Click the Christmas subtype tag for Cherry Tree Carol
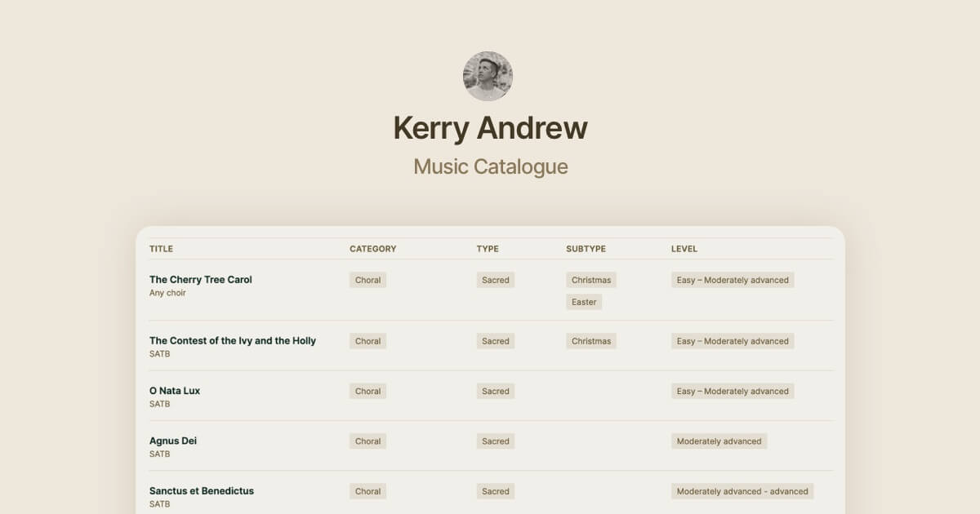Screen dimensions: 980x514 [x=590, y=280]
